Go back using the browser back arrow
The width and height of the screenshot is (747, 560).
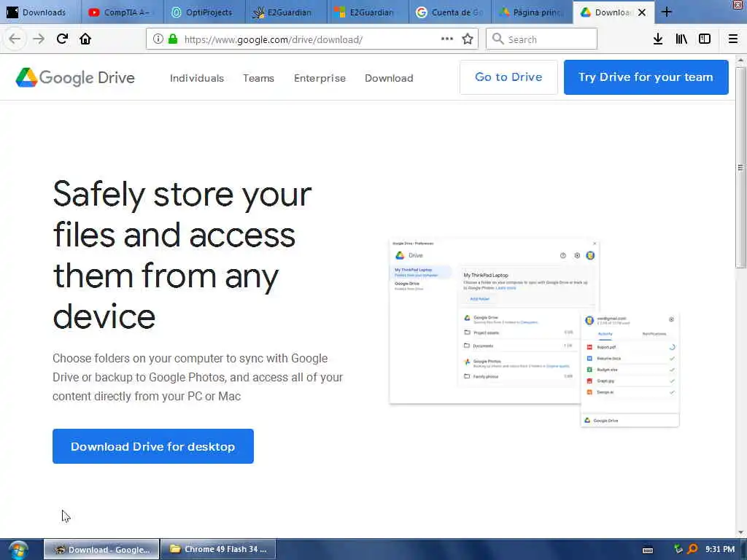tap(15, 39)
